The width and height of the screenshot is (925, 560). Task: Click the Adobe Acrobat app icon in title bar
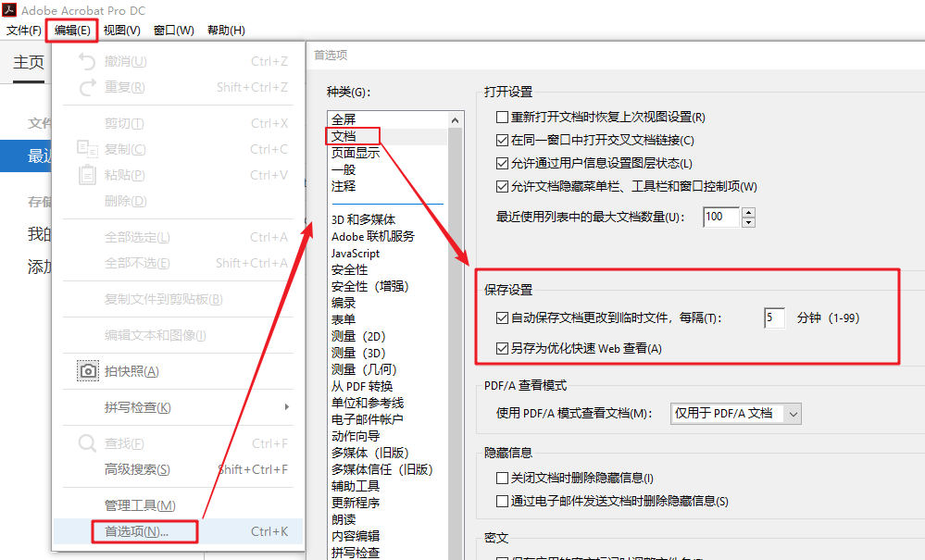(x=9, y=9)
